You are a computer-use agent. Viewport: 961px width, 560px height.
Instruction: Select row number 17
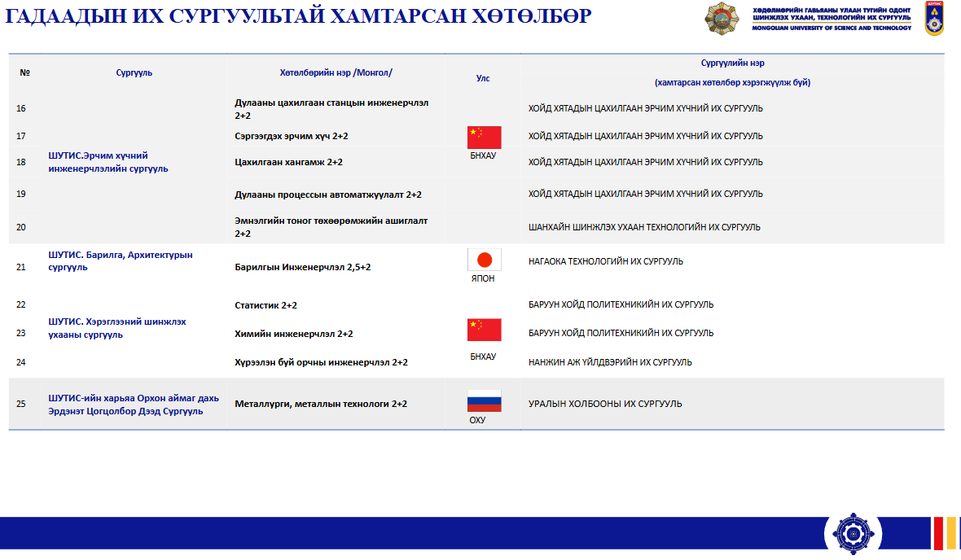21,136
